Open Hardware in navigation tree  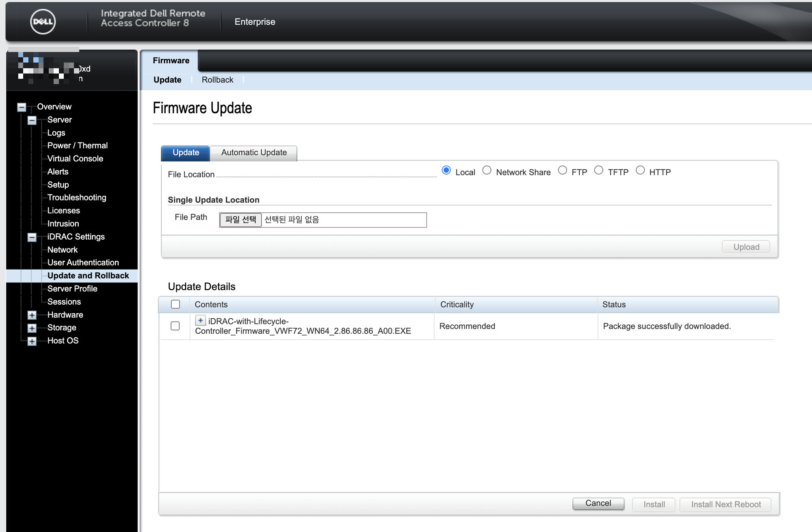(65, 315)
